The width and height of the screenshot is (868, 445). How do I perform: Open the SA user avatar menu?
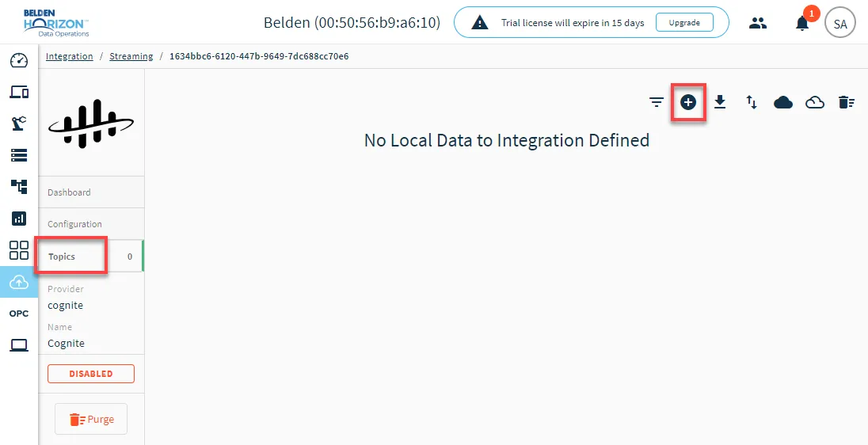click(839, 23)
